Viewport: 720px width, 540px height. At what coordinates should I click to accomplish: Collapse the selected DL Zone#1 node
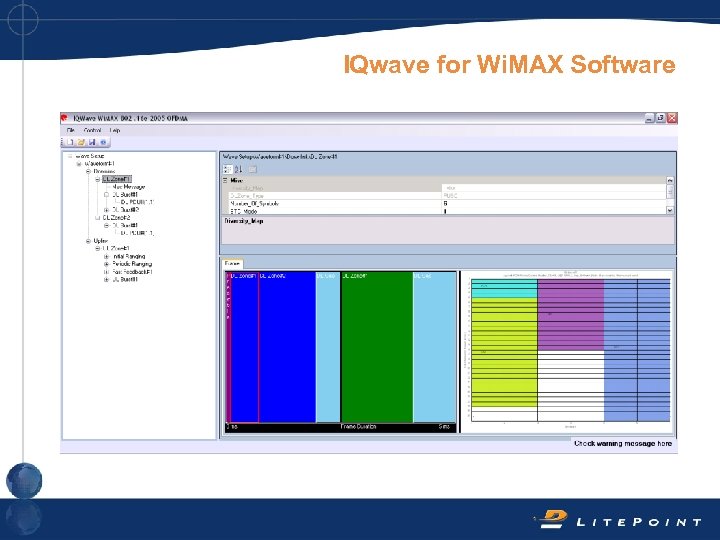pos(97,179)
